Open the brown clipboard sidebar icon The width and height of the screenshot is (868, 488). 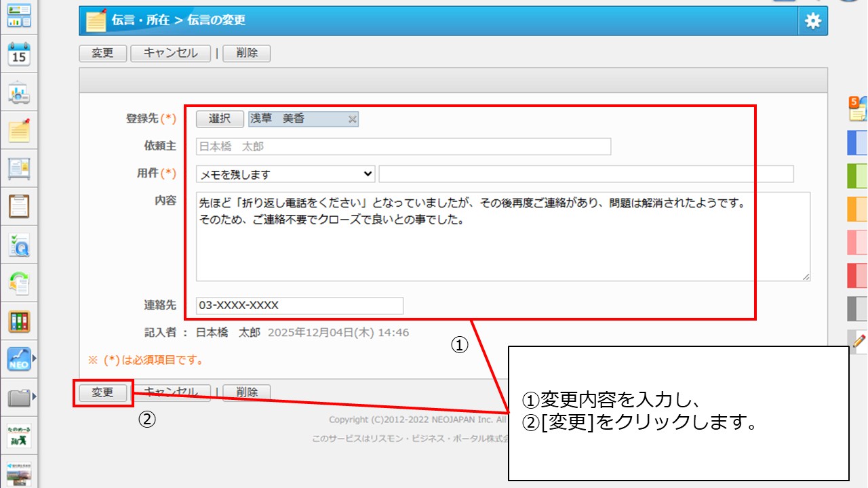(19, 206)
